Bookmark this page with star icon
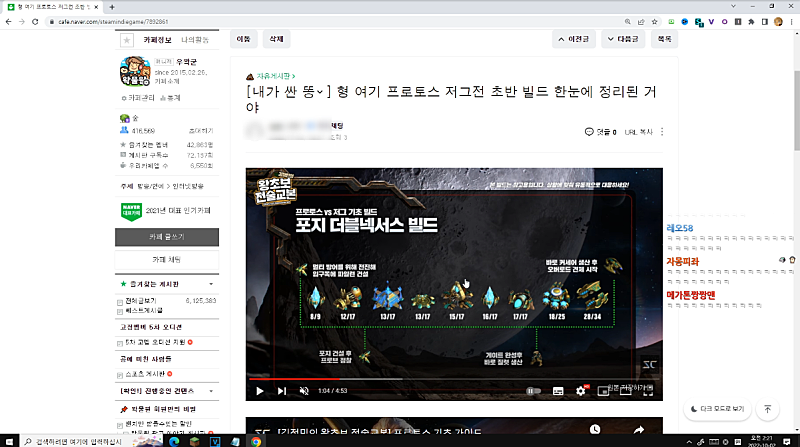The height and width of the screenshot is (447, 800). point(655,21)
